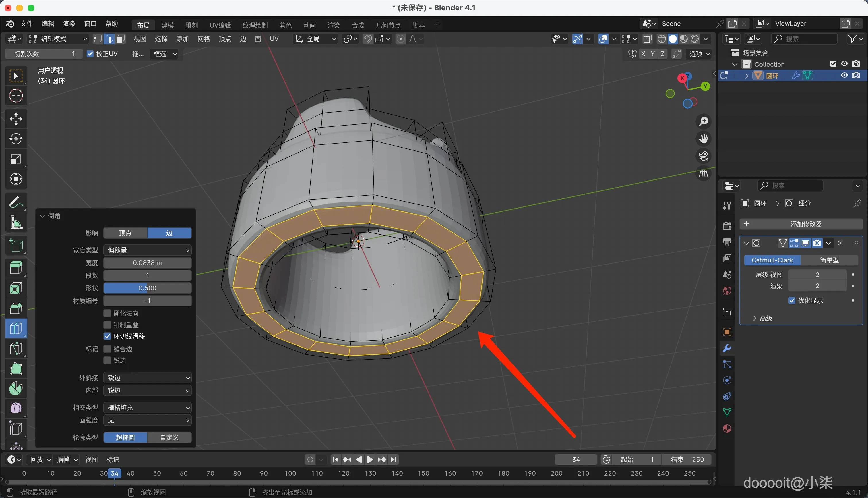The width and height of the screenshot is (868, 498).
Task: Enable the 硬化法向 checkbox
Action: 107,313
